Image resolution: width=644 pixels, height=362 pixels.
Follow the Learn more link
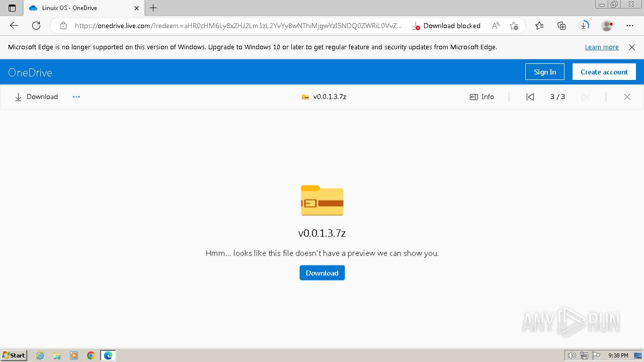602,47
